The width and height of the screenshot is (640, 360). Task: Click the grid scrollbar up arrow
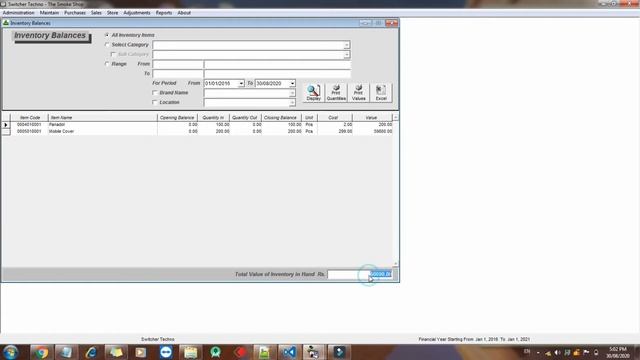click(x=395, y=118)
